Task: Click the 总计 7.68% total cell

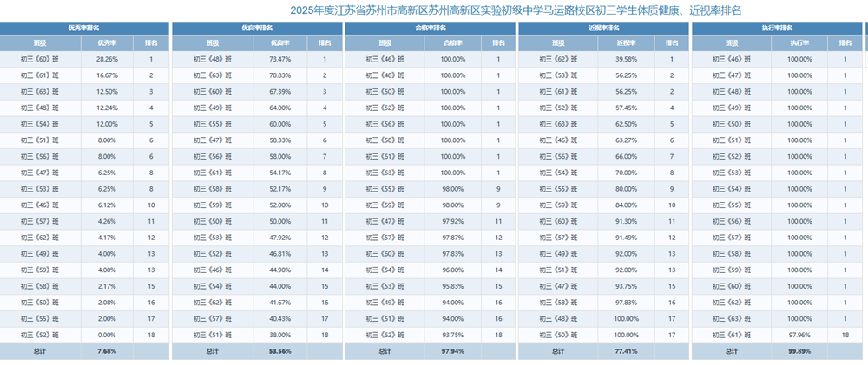Action: (107, 351)
